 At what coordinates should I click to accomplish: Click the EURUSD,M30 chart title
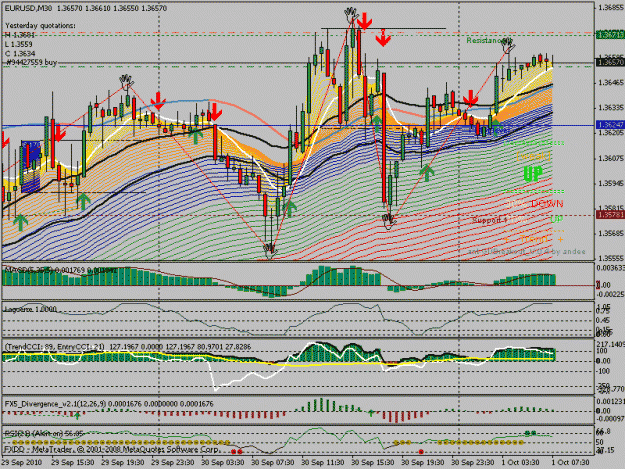[x=28, y=8]
